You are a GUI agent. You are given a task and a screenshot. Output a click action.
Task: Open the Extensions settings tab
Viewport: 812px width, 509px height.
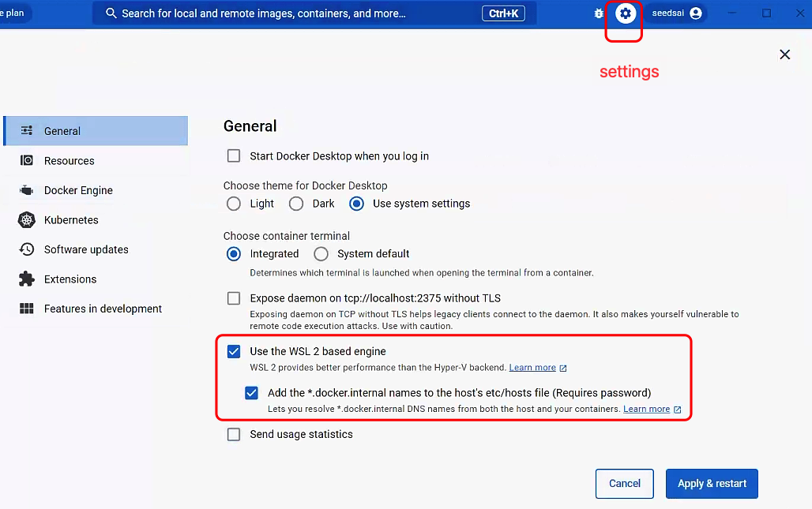[x=96, y=279]
